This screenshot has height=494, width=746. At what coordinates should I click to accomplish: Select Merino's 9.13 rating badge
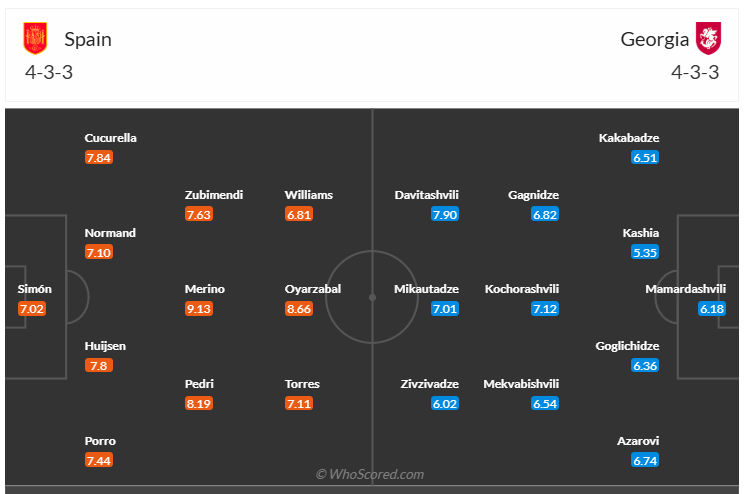tap(199, 309)
